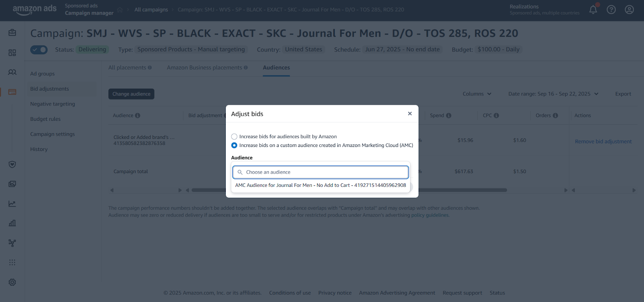The height and width of the screenshot is (302, 644).
Task: Click the $15.96 spend value
Action: point(465,141)
